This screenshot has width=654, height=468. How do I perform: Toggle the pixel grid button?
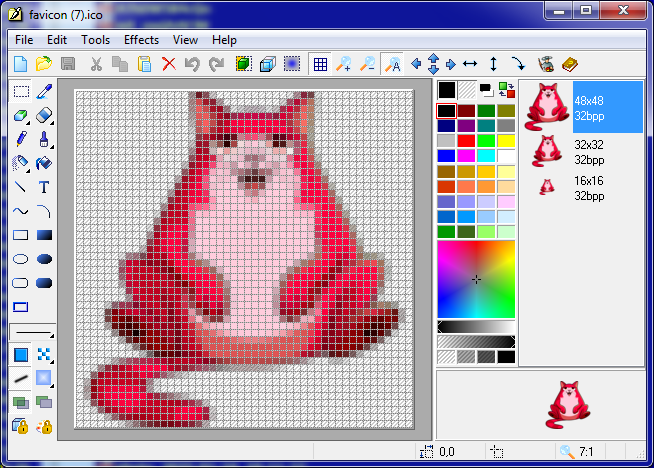(320, 64)
